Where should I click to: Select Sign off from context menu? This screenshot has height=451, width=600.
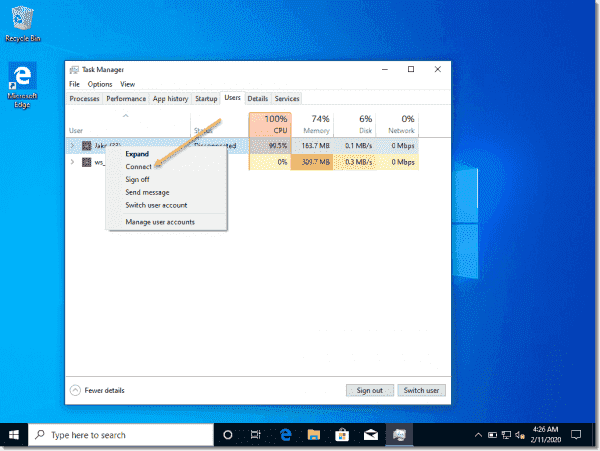point(137,179)
